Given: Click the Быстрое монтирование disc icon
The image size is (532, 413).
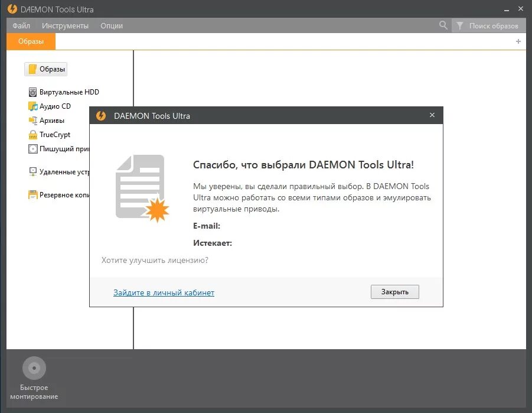Looking at the screenshot, I should tap(34, 368).
